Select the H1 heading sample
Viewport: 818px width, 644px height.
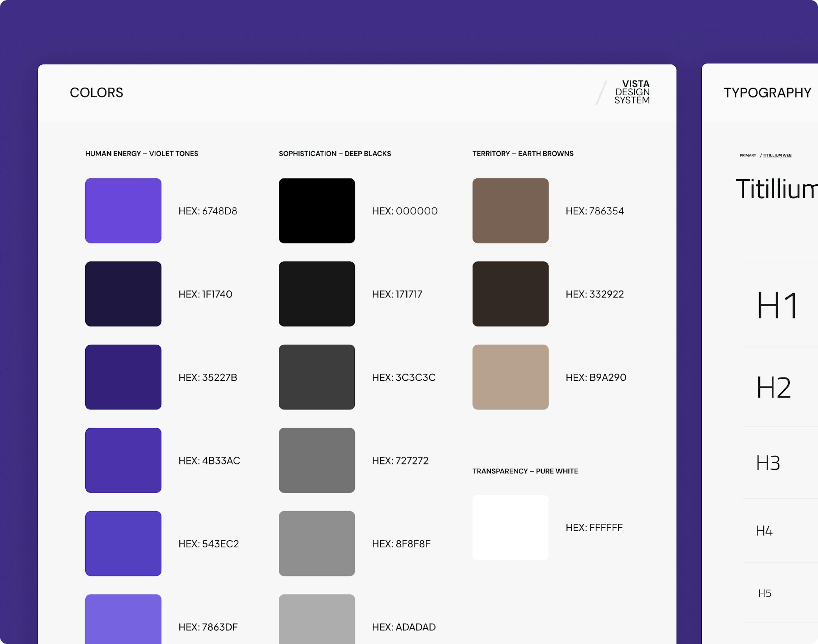click(x=777, y=305)
